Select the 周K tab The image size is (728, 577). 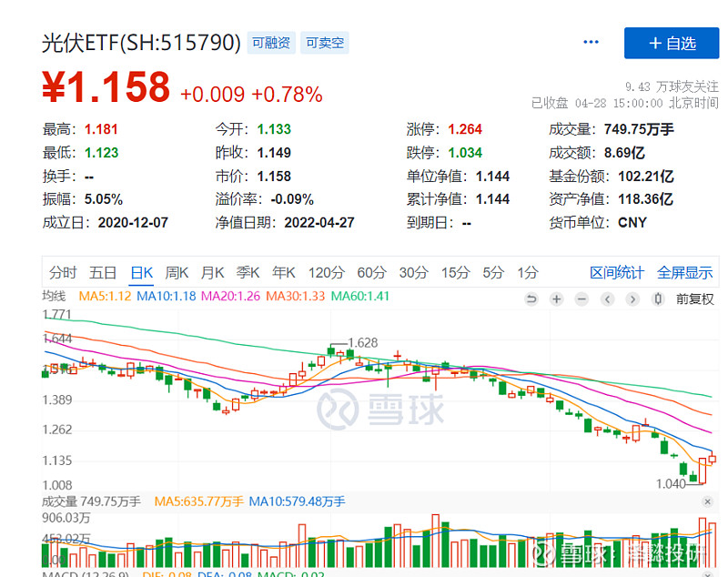click(177, 272)
